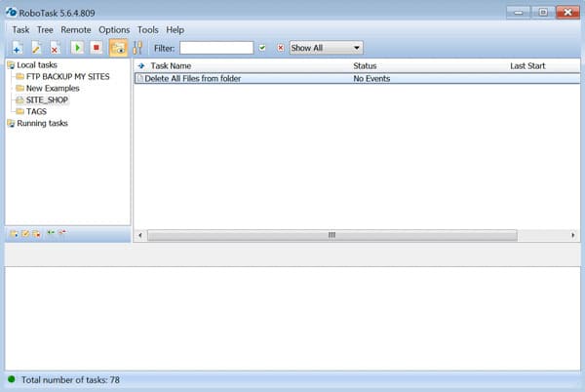Minimize the RoboTask window
The image size is (585, 392).
(x=519, y=13)
